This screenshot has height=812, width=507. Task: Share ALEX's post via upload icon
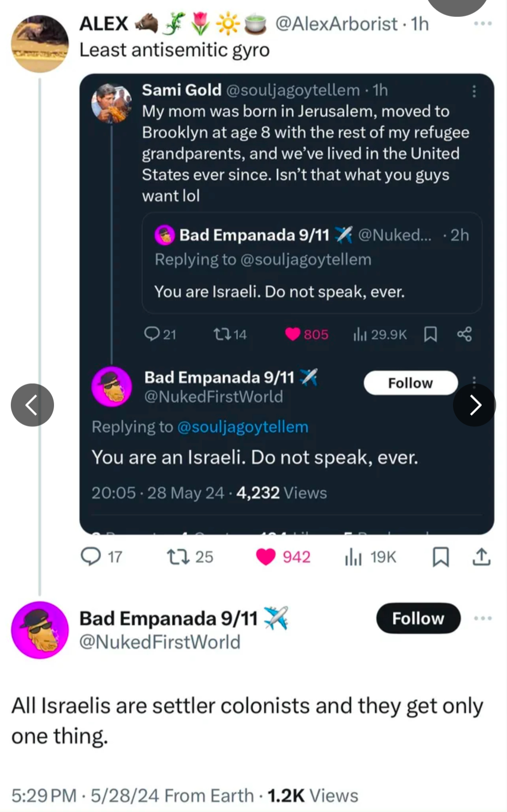coord(481,557)
